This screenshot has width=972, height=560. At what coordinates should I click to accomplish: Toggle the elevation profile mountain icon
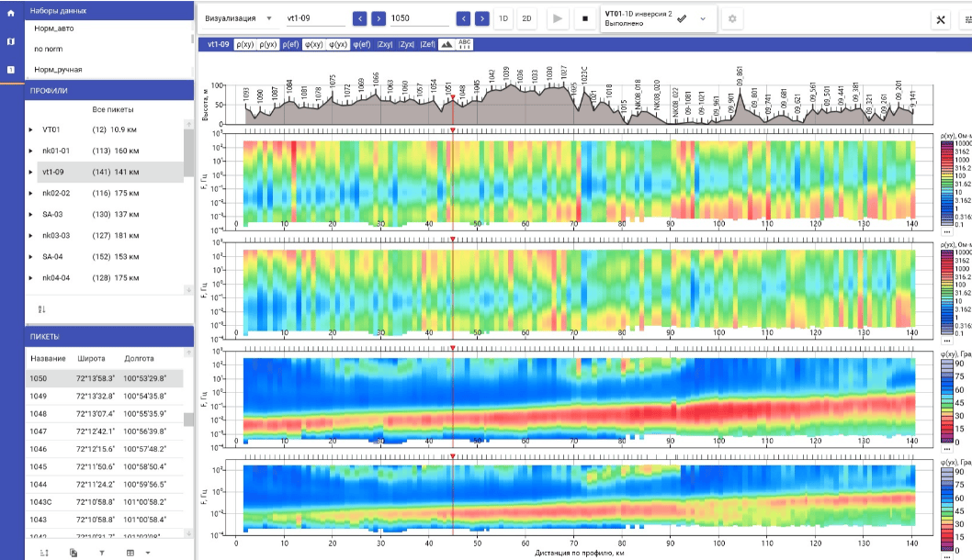point(446,44)
